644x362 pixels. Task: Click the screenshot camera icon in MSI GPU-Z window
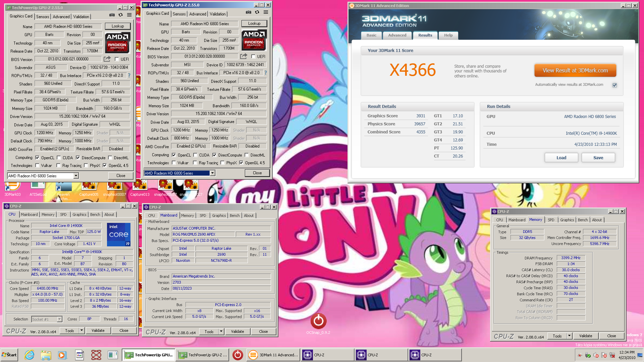249,12
